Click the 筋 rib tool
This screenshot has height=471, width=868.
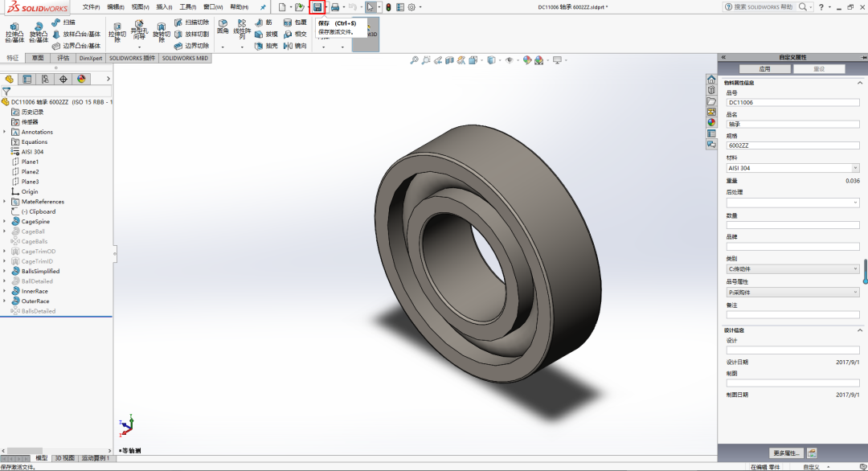(264, 23)
